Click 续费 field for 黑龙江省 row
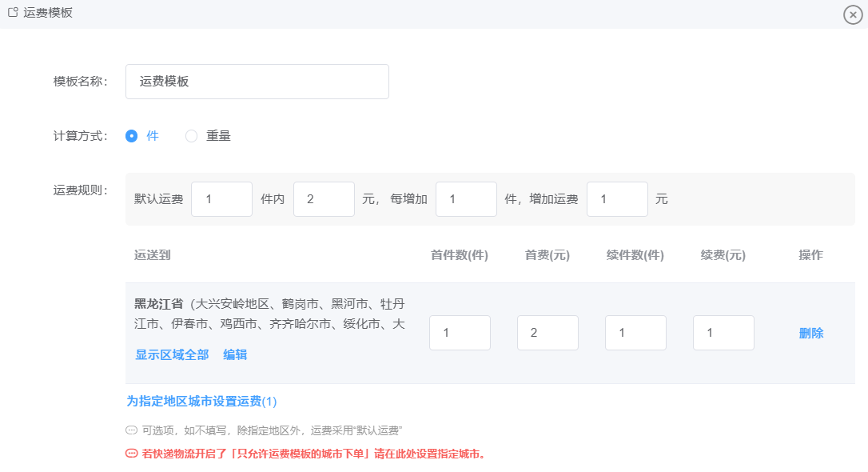The image size is (868, 472). [x=723, y=333]
